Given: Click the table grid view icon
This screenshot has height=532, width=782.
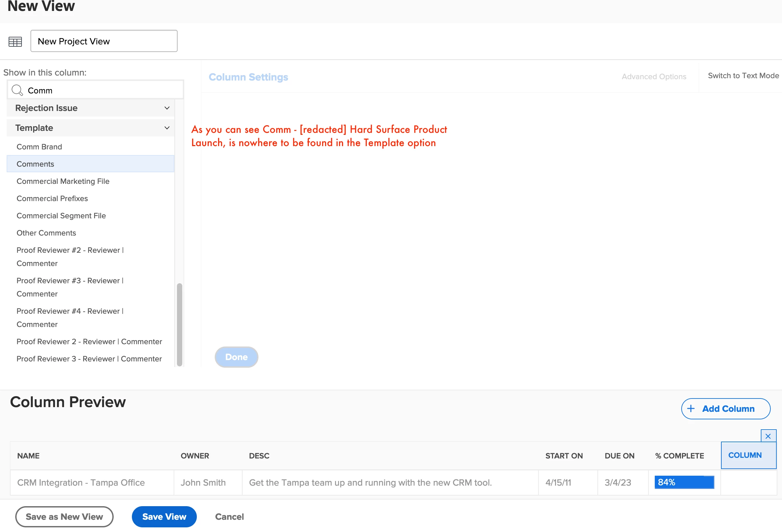Looking at the screenshot, I should [15, 42].
